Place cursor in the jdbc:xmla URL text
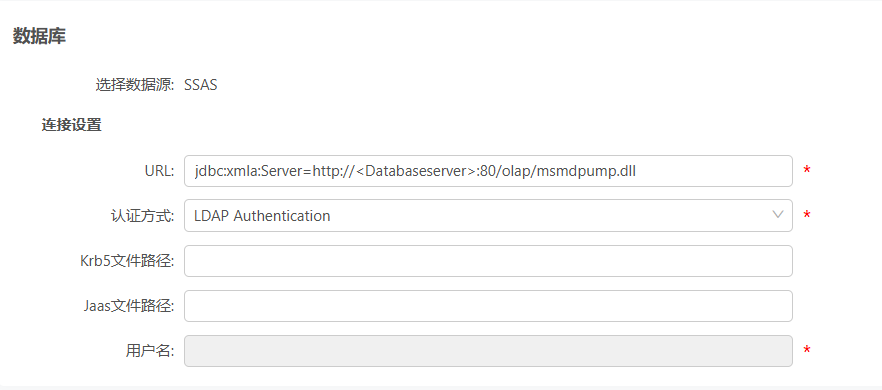The height and width of the screenshot is (390, 882). (x=415, y=171)
